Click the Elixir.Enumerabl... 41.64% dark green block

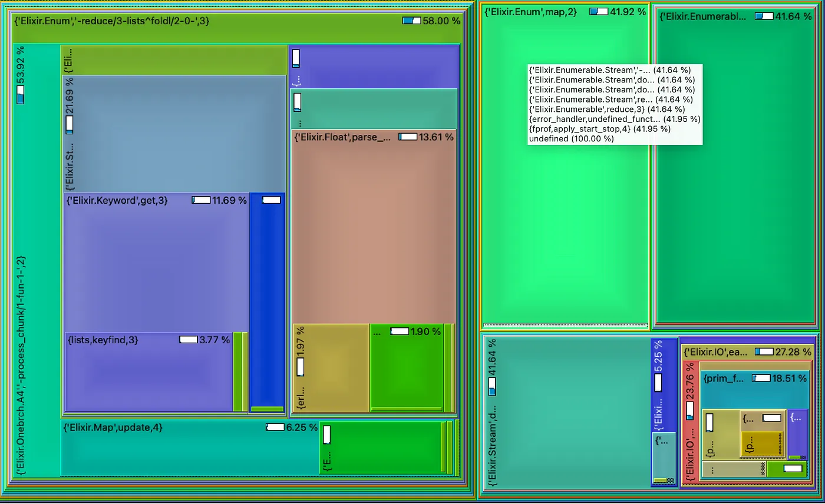[735, 166]
